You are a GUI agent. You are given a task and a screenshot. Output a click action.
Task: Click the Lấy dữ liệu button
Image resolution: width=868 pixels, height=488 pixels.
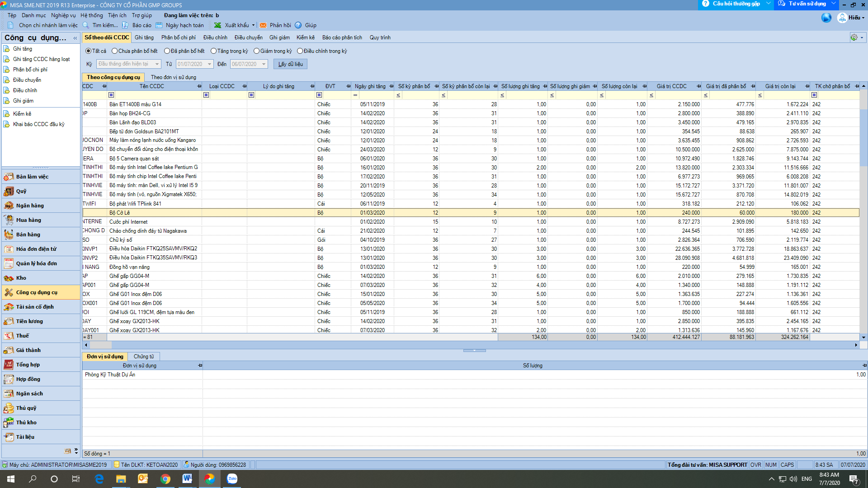pyautogui.click(x=290, y=64)
